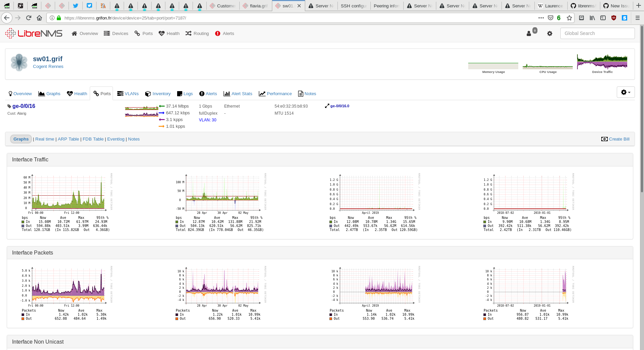
Task: Click the bookmark star in the address bar
Action: click(569, 18)
